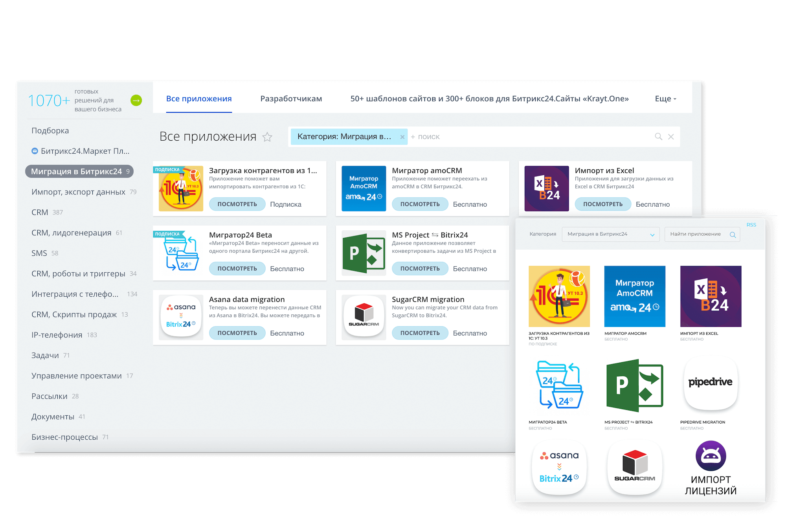Image resolution: width=786 pixels, height=532 pixels.
Task: Click Посмотреть for Загрузка контрагентов из 1C
Action: (237, 204)
